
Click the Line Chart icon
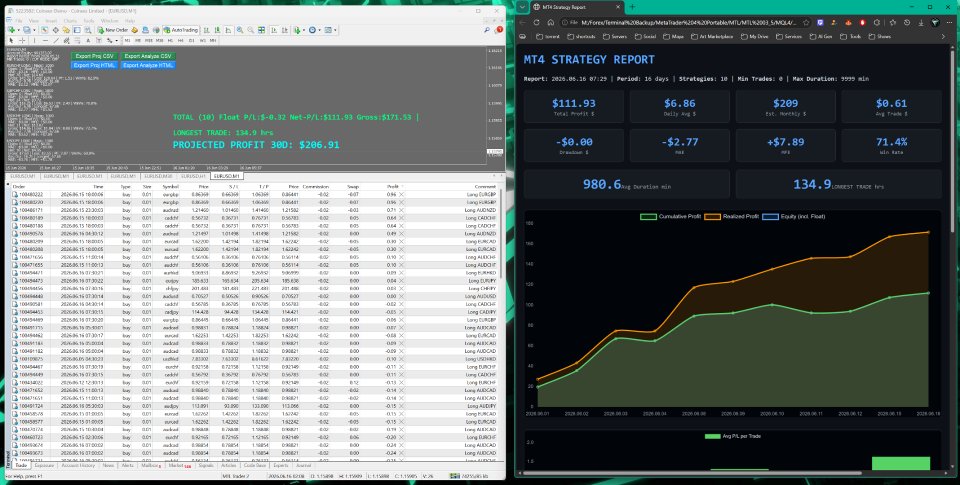[x=228, y=30]
